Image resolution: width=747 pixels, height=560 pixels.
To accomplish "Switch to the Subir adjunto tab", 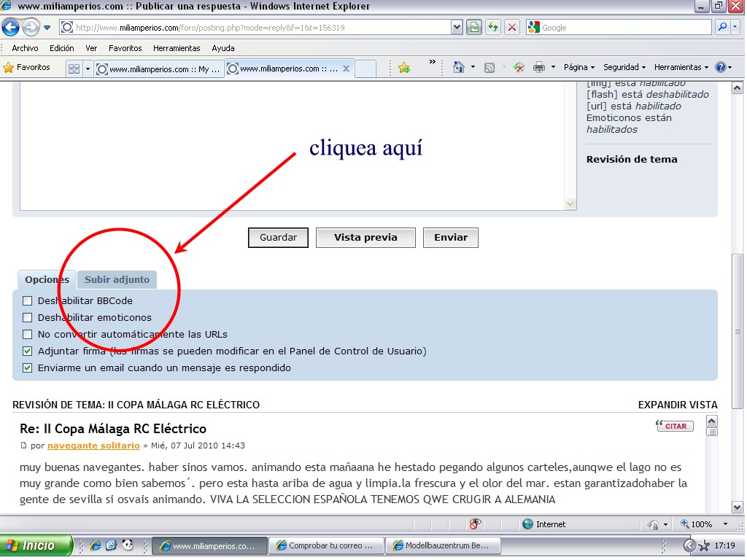I will [x=117, y=279].
